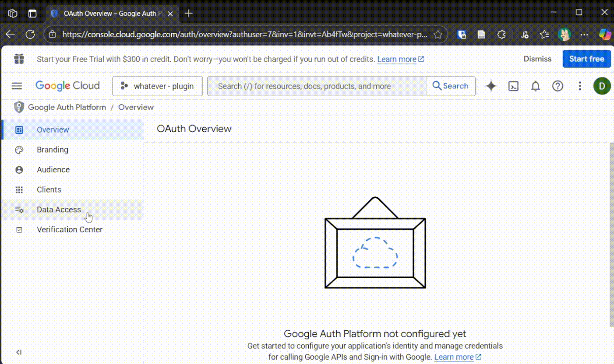Open Edge browser settings ellipsis menu
The height and width of the screenshot is (364, 614).
coord(584,35)
